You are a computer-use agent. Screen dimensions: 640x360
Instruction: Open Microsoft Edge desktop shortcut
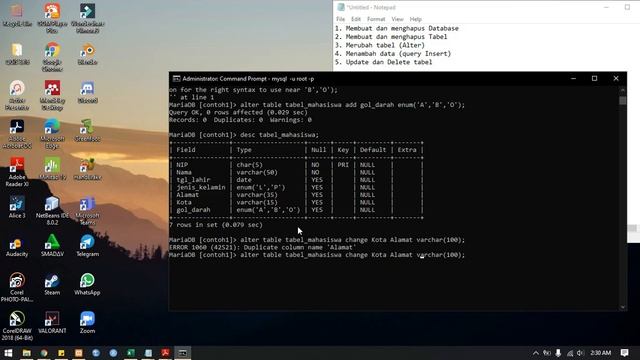point(52,133)
